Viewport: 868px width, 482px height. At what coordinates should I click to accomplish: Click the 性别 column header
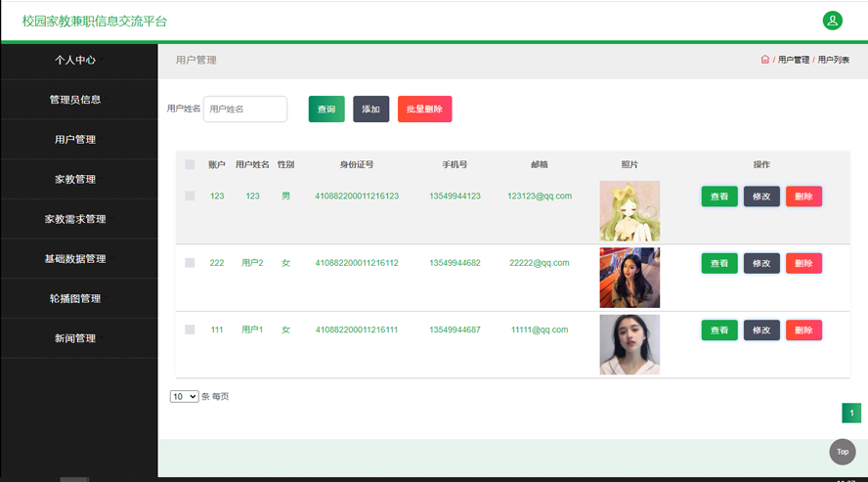tap(285, 164)
